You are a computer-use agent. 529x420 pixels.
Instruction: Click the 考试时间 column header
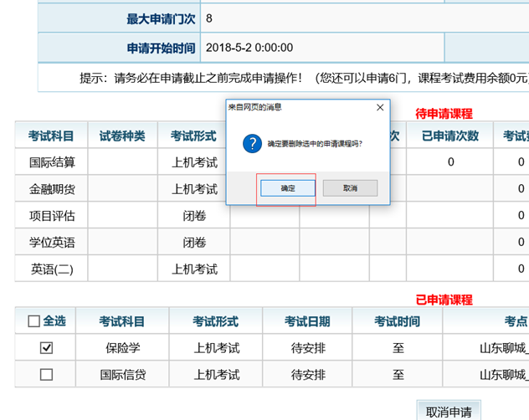[398, 321]
